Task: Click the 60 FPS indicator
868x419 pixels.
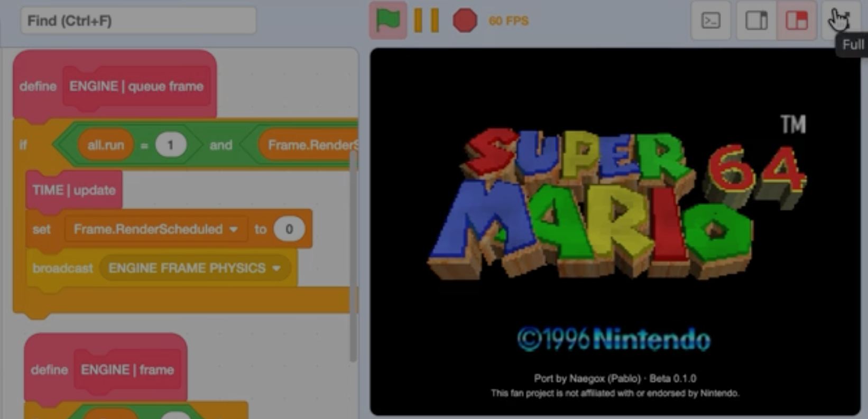Action: tap(508, 21)
